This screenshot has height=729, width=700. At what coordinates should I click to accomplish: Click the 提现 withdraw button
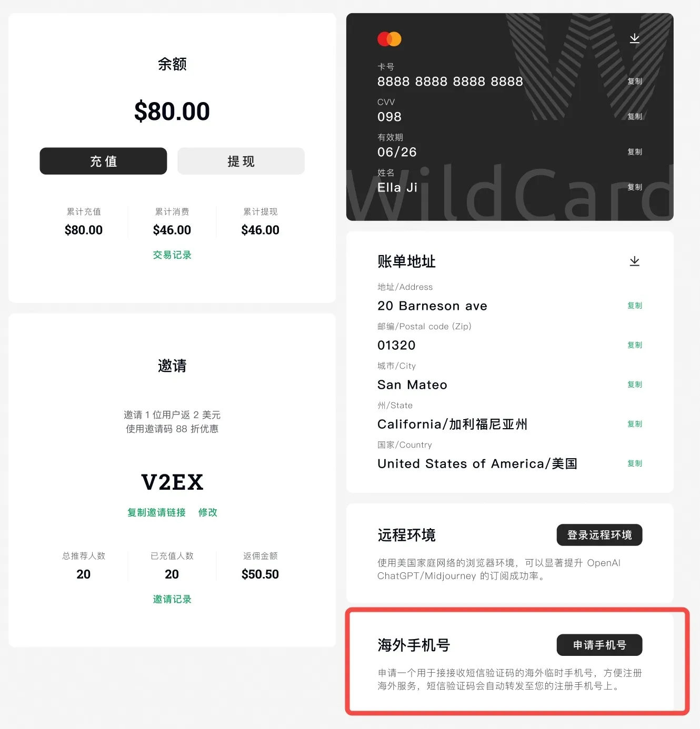241,161
